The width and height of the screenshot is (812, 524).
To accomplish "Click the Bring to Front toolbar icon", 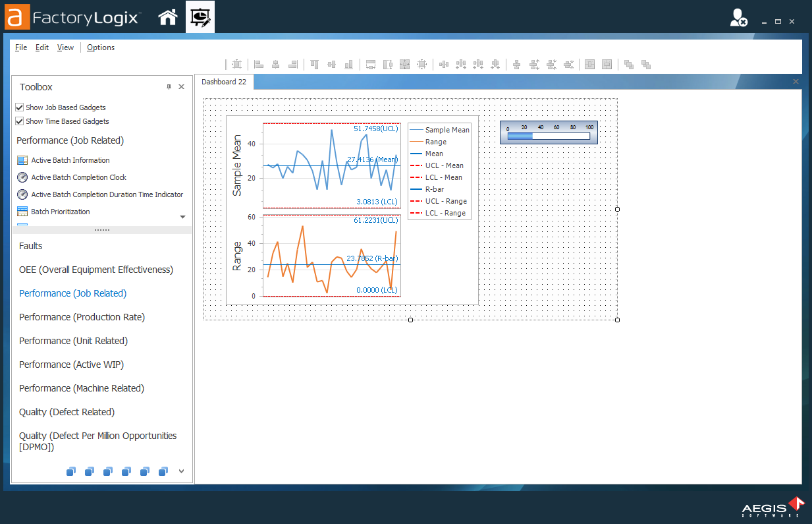I will 629,65.
